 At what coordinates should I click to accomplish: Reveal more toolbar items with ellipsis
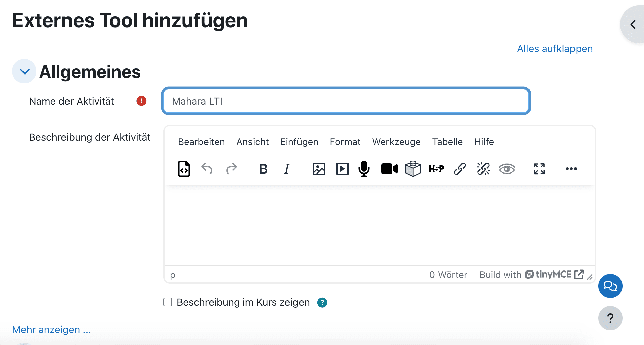[571, 169]
